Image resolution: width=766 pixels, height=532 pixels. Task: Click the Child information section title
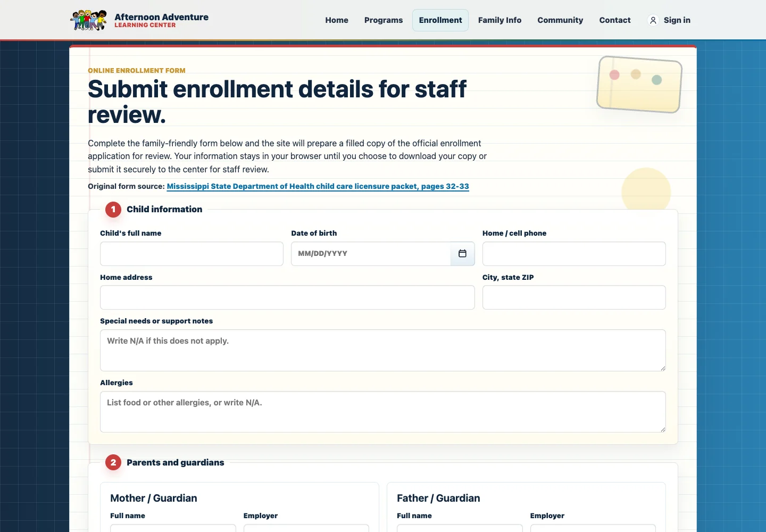(164, 210)
